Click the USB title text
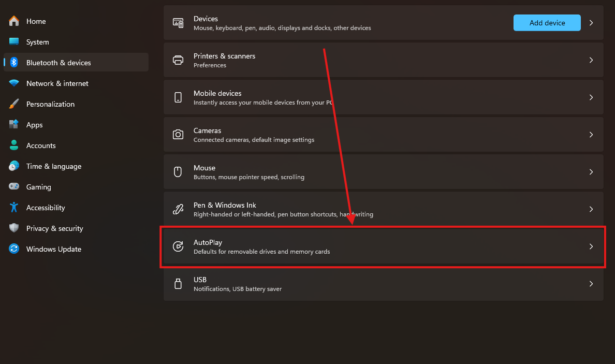Image resolution: width=615 pixels, height=364 pixels. [x=200, y=279]
